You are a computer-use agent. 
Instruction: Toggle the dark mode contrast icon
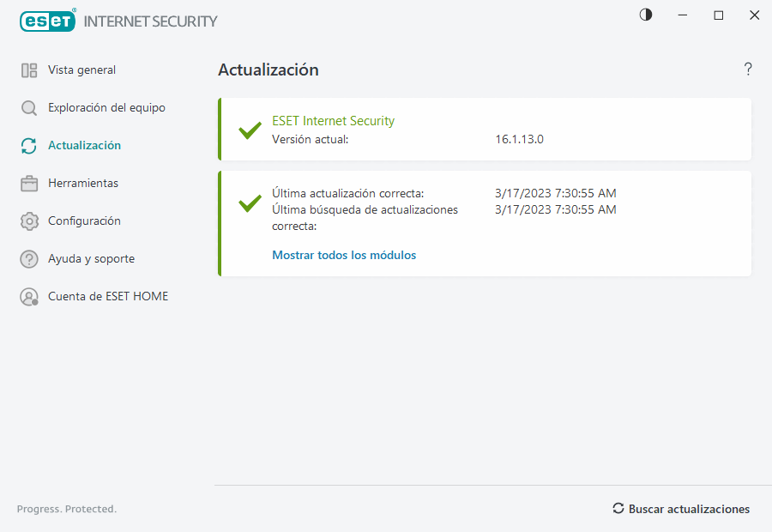pyautogui.click(x=646, y=15)
